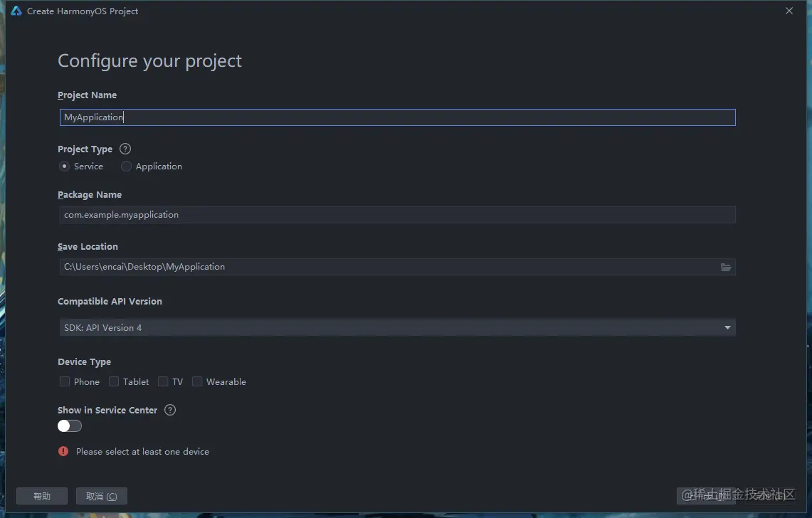Select the Service radio button
812x518 pixels.
pyautogui.click(x=64, y=166)
